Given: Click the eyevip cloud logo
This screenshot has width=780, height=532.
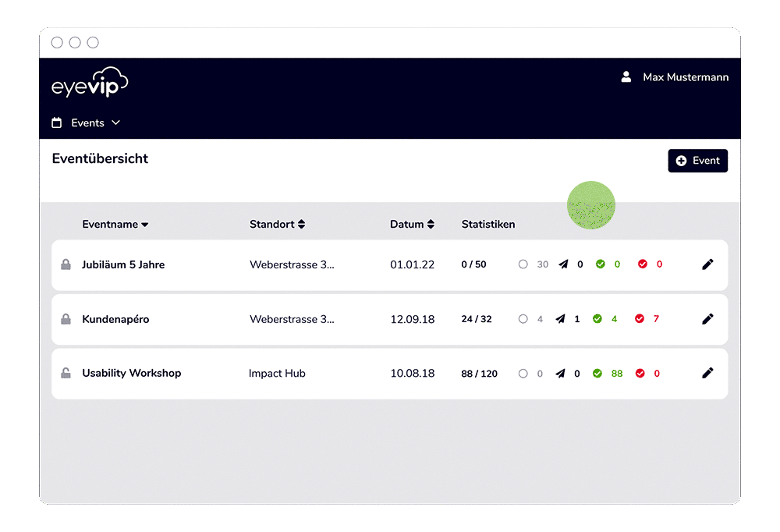Looking at the screenshot, I should [x=90, y=83].
